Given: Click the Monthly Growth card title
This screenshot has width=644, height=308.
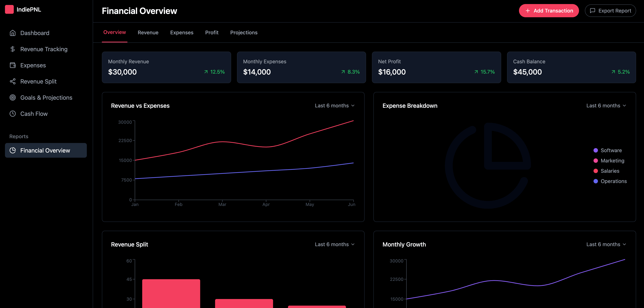Looking at the screenshot, I should point(404,244).
